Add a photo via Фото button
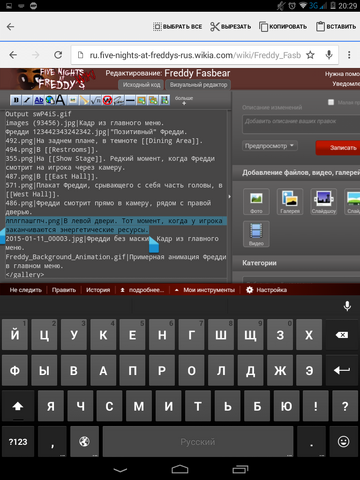Image resolution: width=360 pixels, height=480 pixels. tap(256, 201)
